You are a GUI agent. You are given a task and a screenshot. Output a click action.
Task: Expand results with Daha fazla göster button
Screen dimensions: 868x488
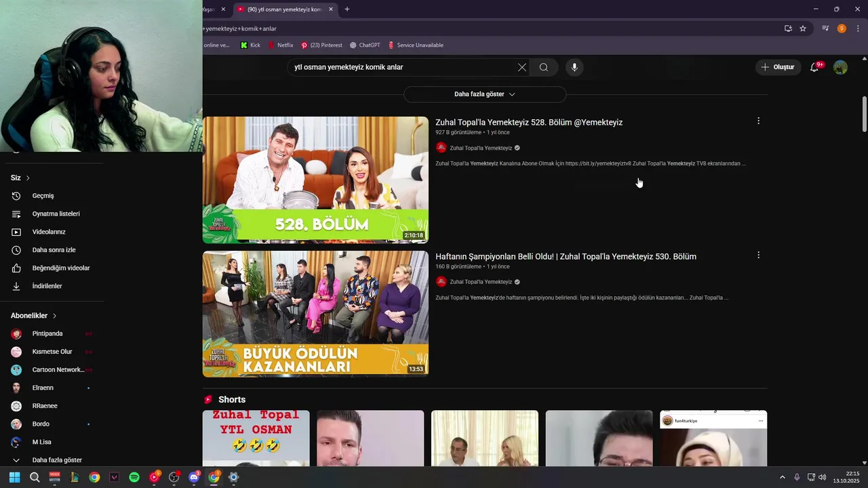point(485,94)
